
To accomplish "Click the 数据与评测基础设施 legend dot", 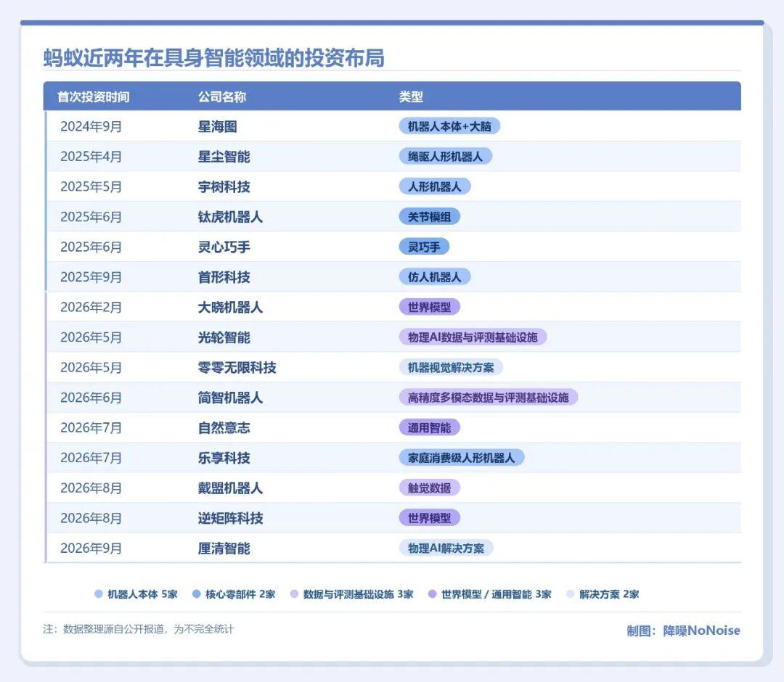I will (295, 593).
